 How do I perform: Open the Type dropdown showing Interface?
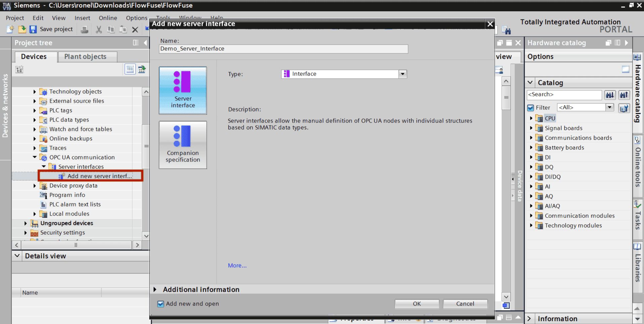pyautogui.click(x=402, y=74)
